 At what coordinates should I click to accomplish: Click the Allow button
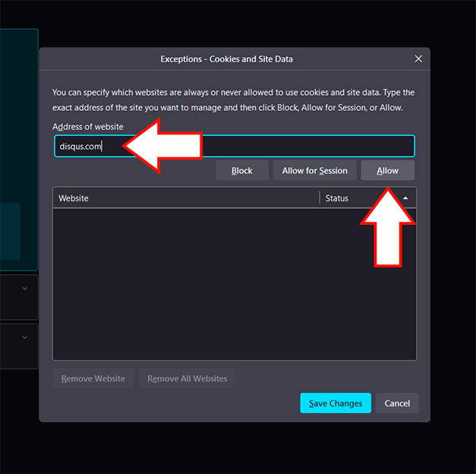(387, 170)
